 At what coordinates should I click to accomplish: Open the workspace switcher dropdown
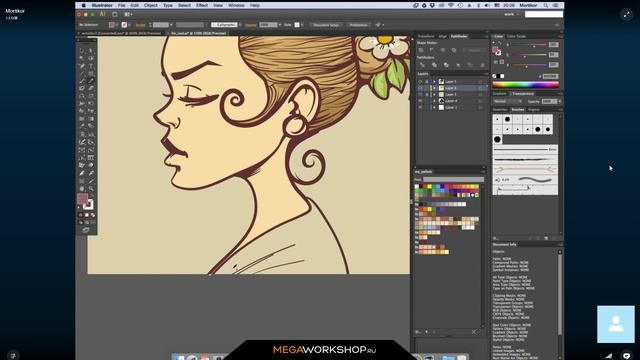[511, 14]
